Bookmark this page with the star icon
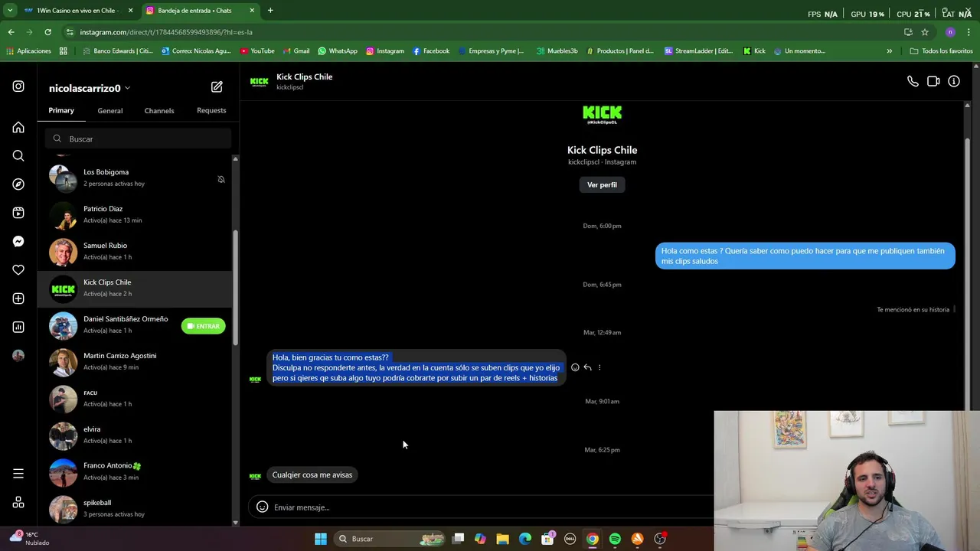The height and width of the screenshot is (551, 980). tap(925, 32)
